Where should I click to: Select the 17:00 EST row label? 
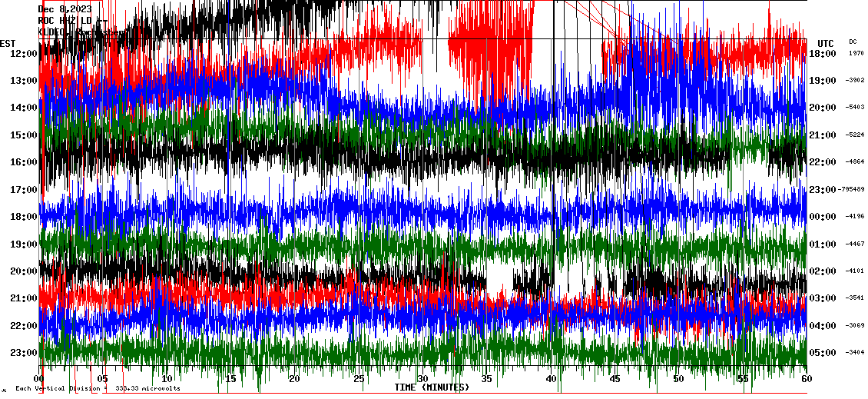click(23, 190)
